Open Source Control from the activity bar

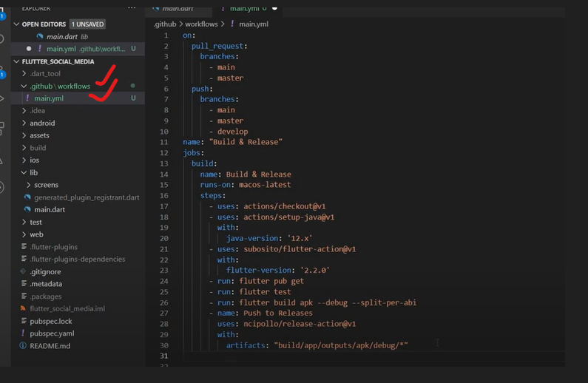tap(3, 69)
